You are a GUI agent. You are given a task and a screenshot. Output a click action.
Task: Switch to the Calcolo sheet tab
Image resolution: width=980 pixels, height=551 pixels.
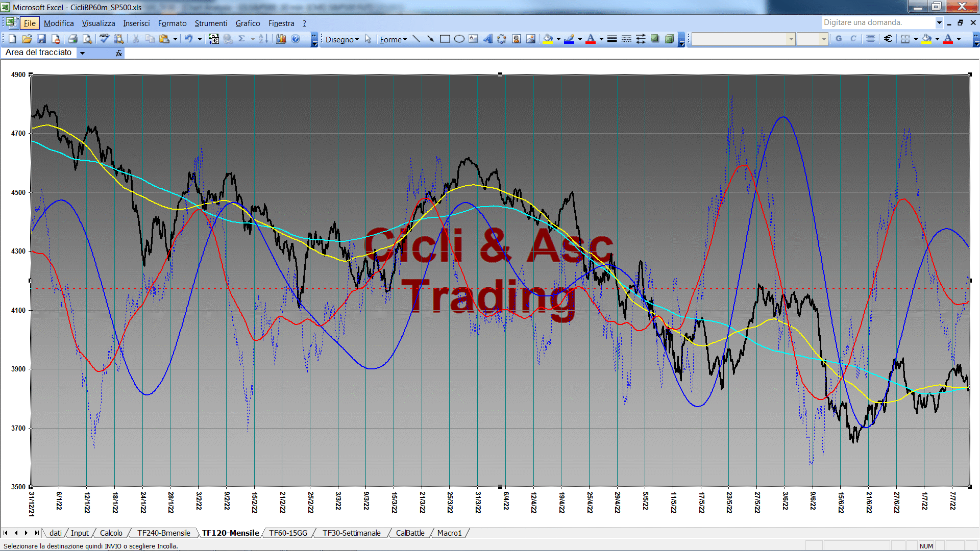[x=111, y=533]
